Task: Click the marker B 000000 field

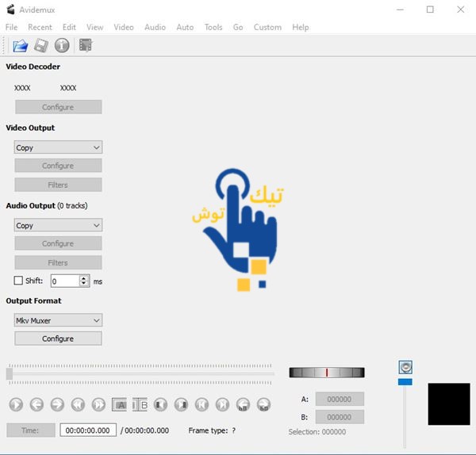Action: click(340, 417)
